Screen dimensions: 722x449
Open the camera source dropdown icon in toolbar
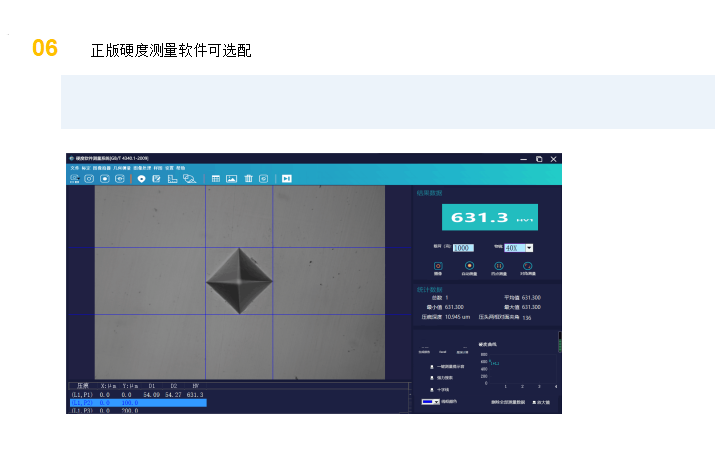(x=75, y=179)
